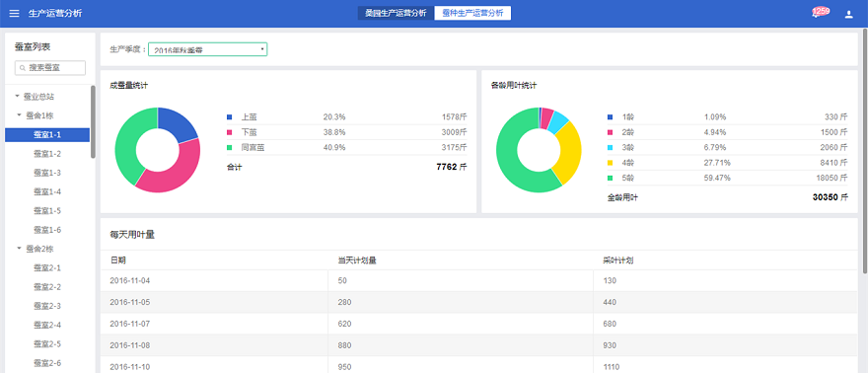
Task: Switch to 桑园生产运营分析 tab
Action: (396, 13)
